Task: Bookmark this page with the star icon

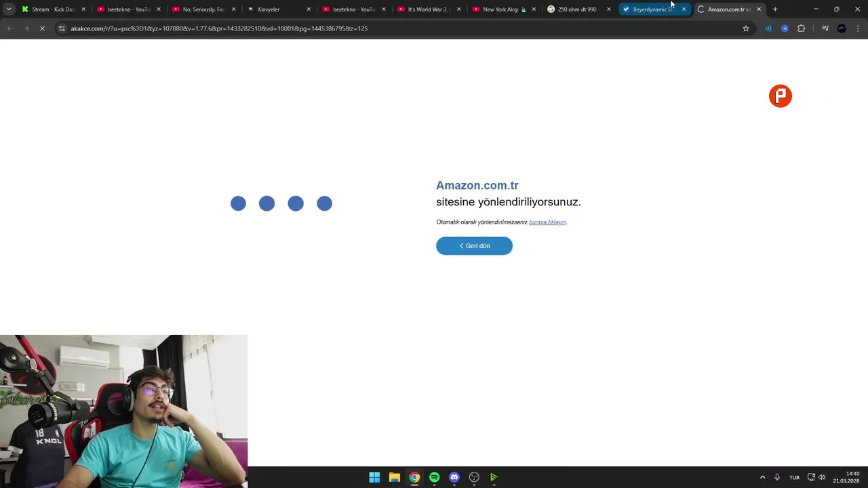Action: 746,28
